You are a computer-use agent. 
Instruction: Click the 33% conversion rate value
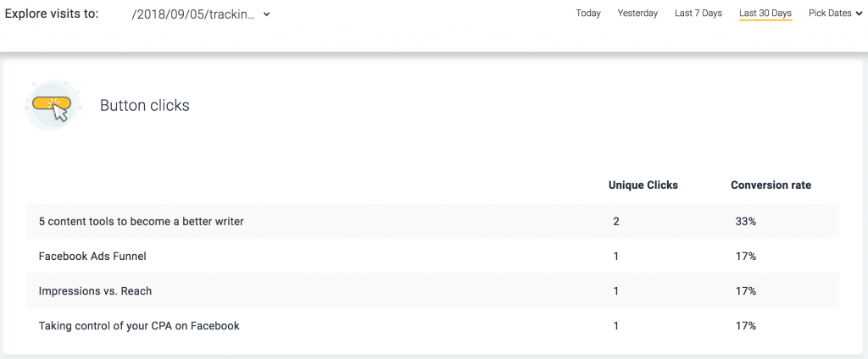click(x=746, y=221)
